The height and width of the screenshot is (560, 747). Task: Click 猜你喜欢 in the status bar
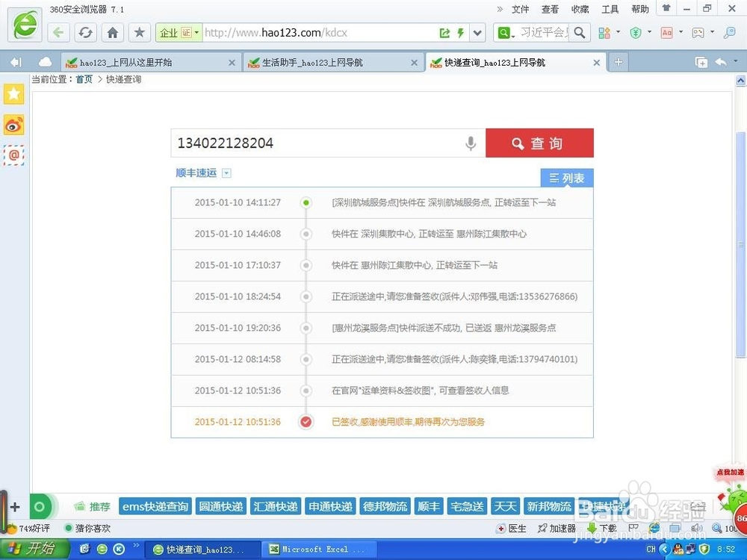88,528
